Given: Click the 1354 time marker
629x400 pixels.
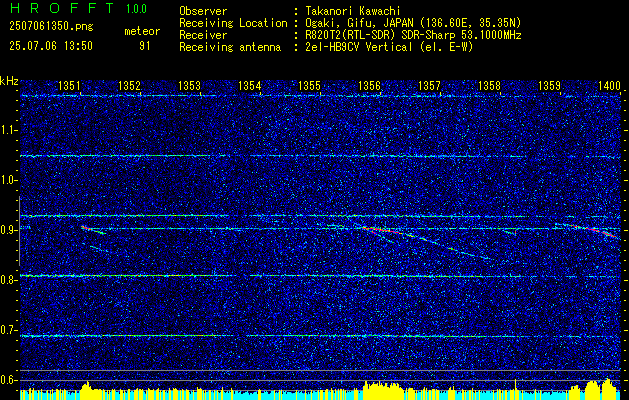Looking at the screenshot, I should click(250, 85).
